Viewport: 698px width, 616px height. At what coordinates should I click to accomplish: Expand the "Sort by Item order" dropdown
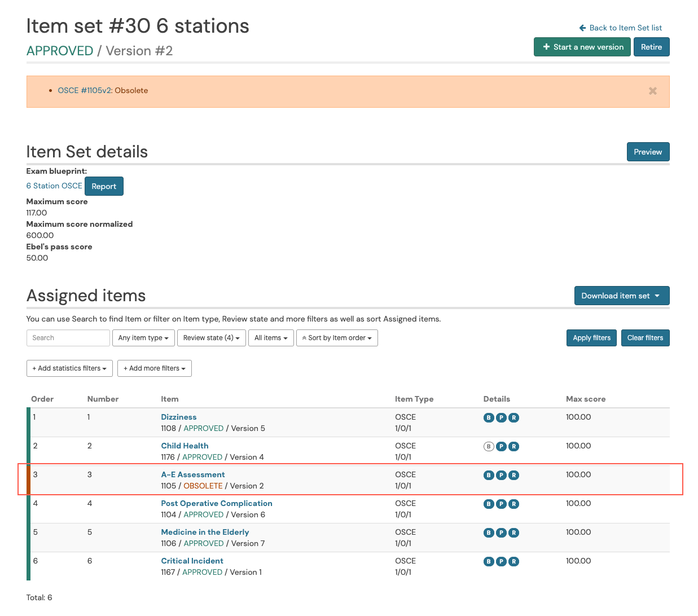coord(337,338)
